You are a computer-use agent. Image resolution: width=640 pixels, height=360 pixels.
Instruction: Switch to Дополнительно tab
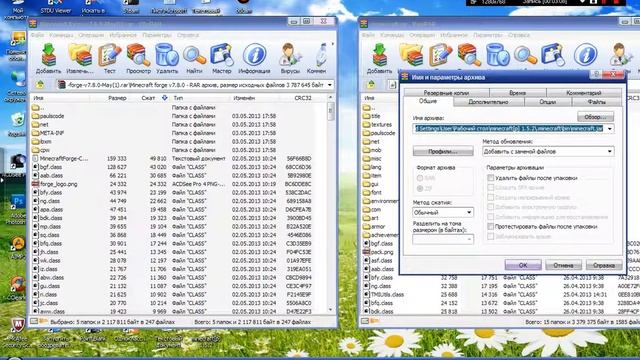(x=488, y=102)
